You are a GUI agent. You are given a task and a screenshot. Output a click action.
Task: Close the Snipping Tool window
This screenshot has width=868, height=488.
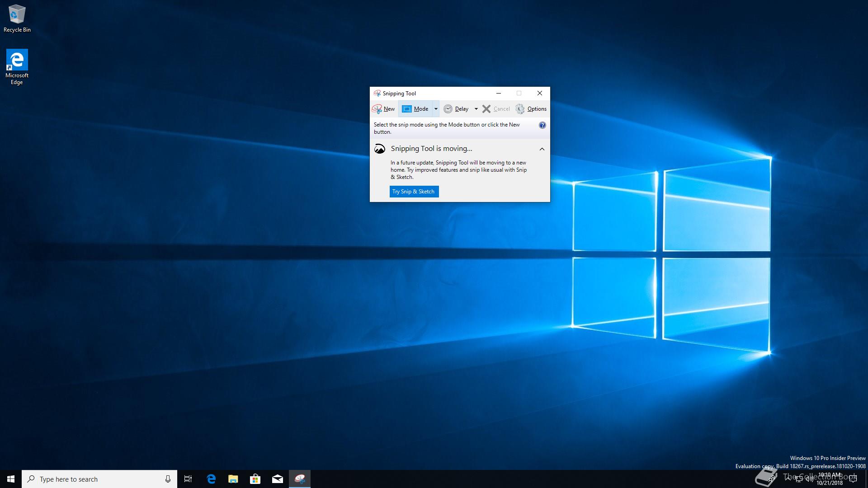tap(540, 94)
